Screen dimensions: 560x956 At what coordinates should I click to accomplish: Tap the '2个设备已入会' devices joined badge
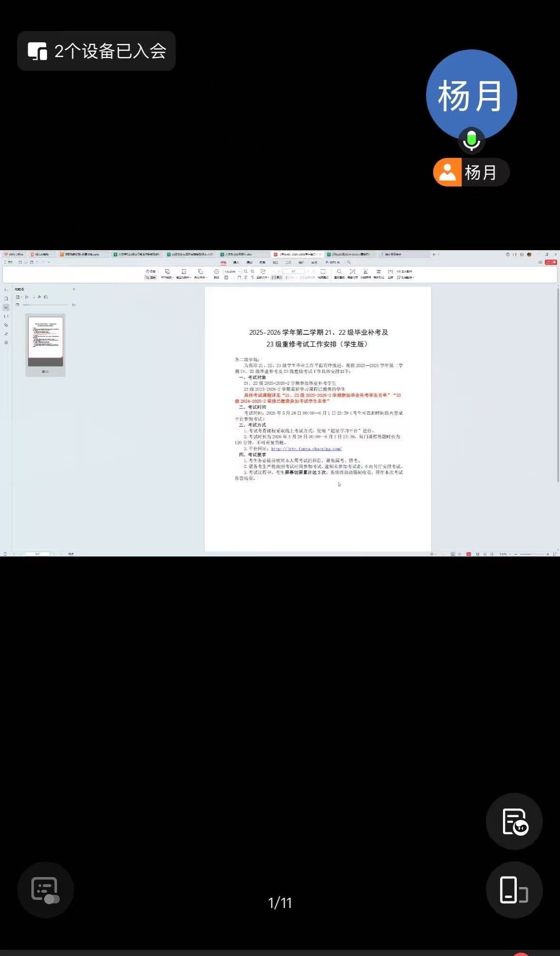(97, 51)
